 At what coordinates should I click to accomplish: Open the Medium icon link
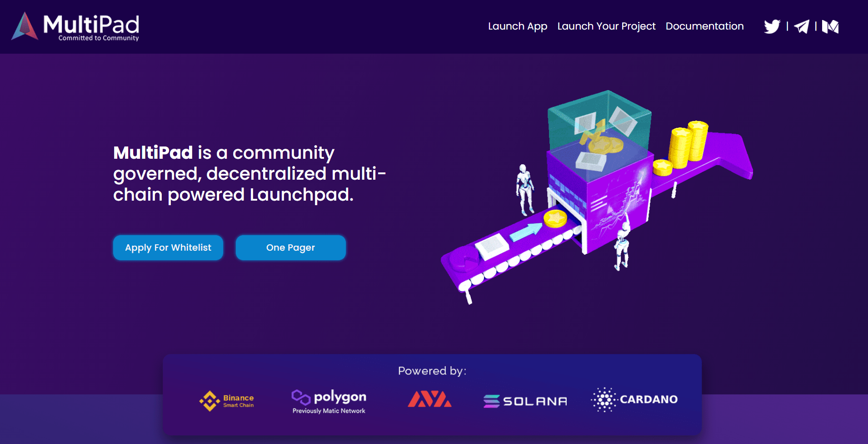coord(830,26)
